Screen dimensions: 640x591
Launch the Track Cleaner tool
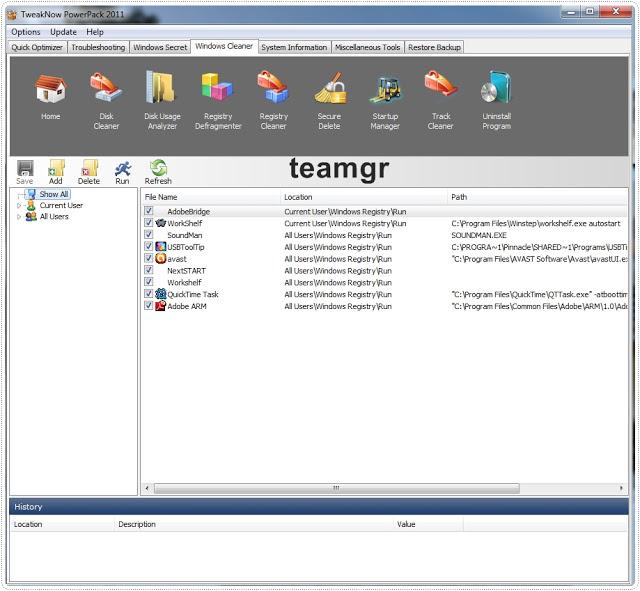[x=440, y=84]
